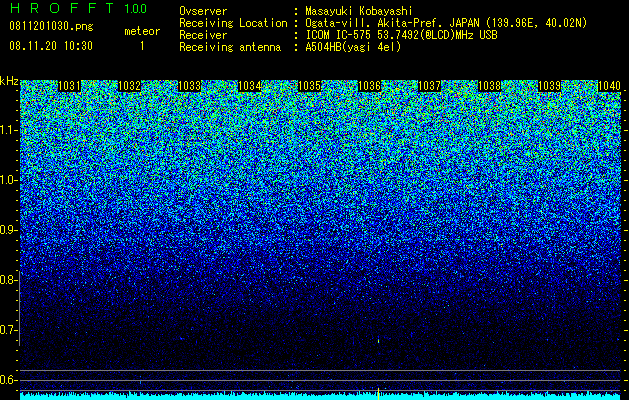The width and height of the screenshot is (629, 400).
Task: Click the 1036 minute time marker
Action: [x=369, y=86]
